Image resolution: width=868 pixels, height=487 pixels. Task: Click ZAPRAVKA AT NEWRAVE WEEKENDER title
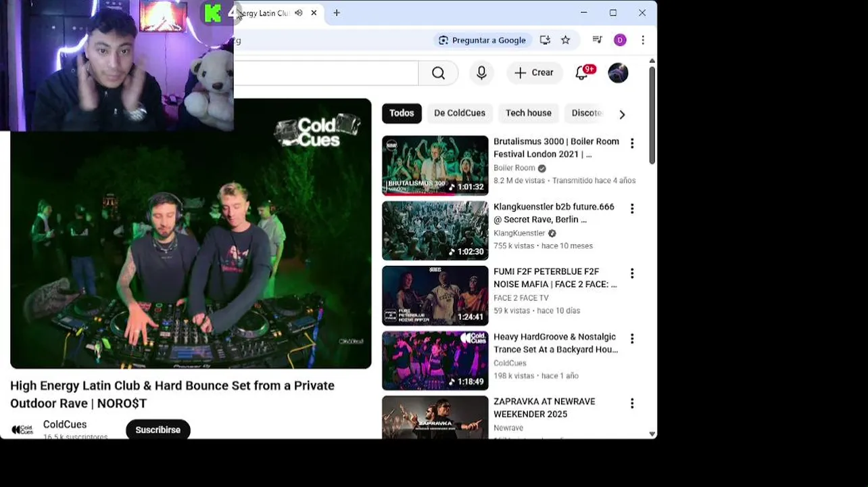(x=544, y=407)
